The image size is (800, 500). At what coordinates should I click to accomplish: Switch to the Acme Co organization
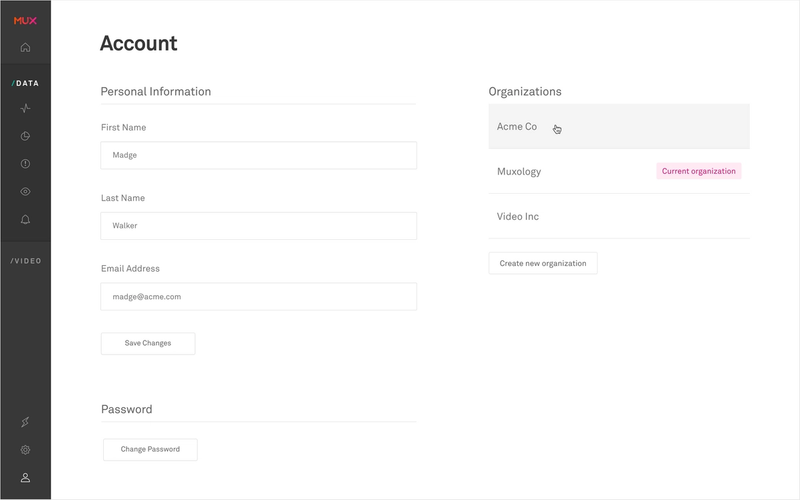[x=619, y=127]
